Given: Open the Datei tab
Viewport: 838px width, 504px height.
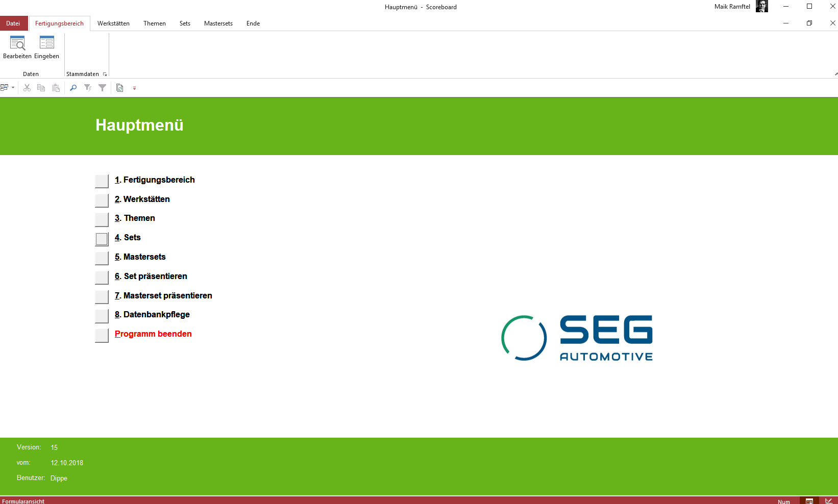Looking at the screenshot, I should click(x=13, y=23).
